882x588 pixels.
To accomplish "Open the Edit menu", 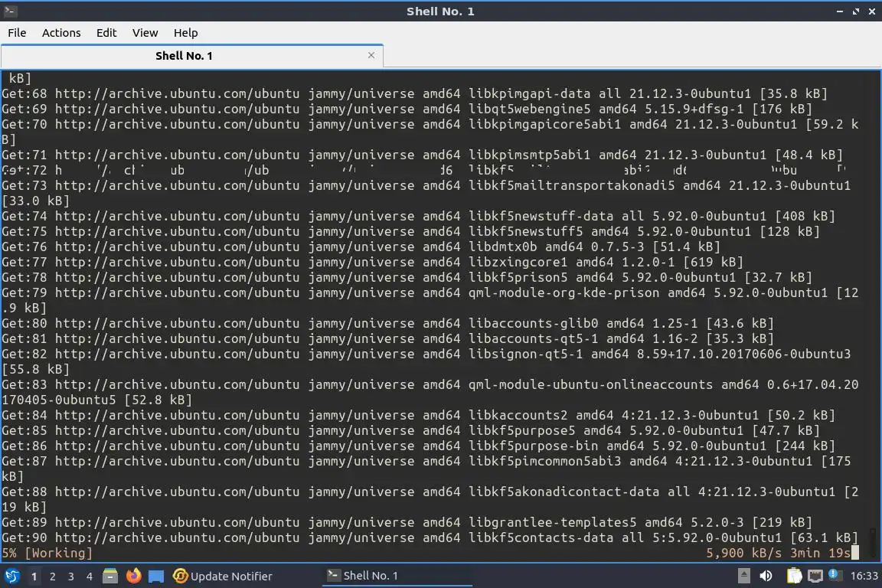I will [106, 33].
